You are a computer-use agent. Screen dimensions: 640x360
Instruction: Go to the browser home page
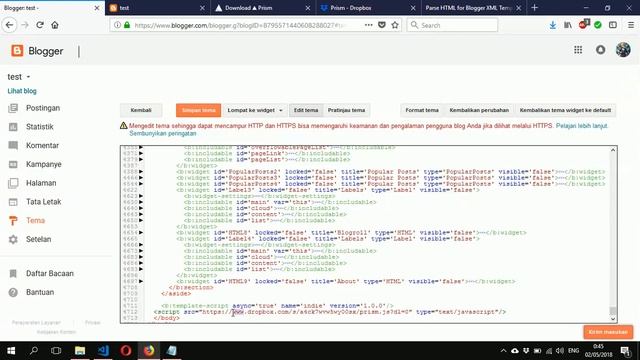coord(55,25)
